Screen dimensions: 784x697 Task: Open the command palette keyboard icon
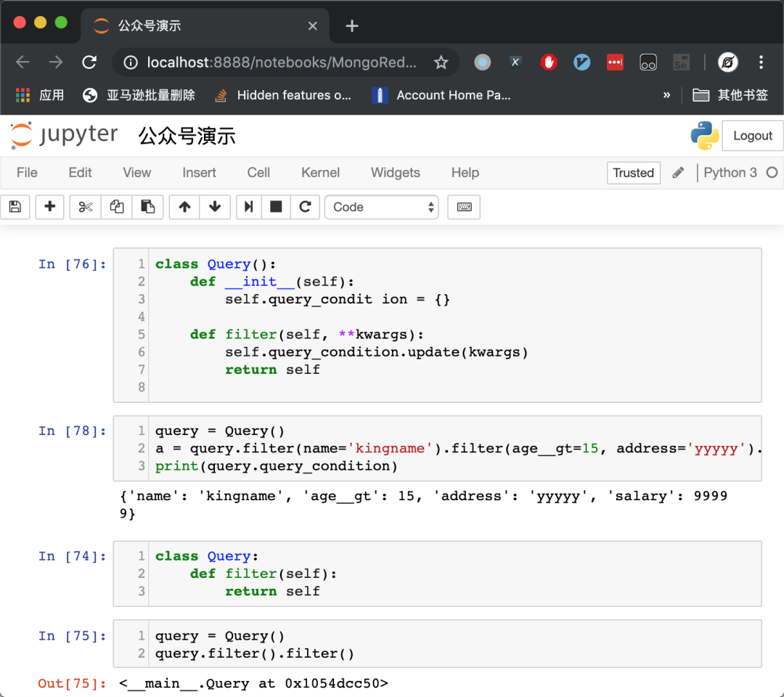[x=464, y=207]
